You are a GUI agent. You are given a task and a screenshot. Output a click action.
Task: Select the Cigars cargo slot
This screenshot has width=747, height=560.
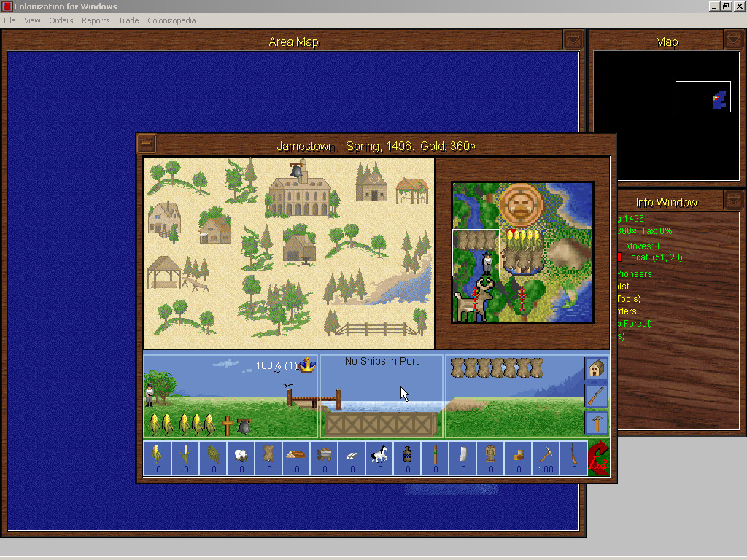coord(435,459)
